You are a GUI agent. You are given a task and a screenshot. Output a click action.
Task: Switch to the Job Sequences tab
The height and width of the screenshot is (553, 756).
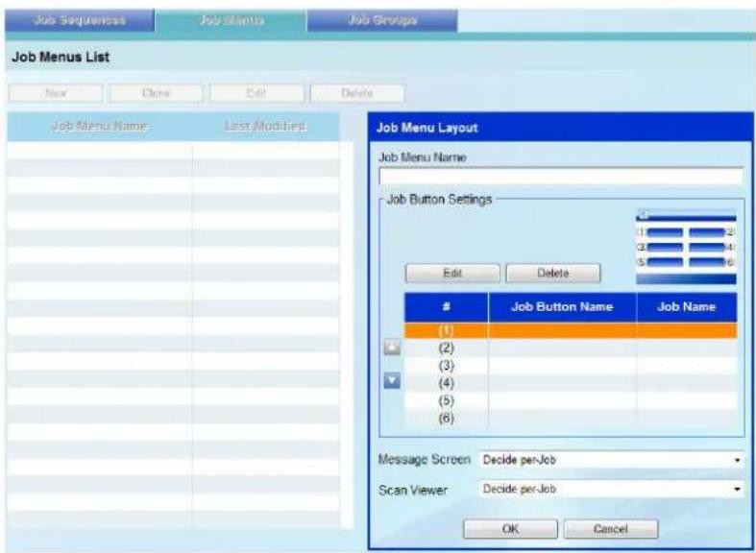pyautogui.click(x=80, y=20)
